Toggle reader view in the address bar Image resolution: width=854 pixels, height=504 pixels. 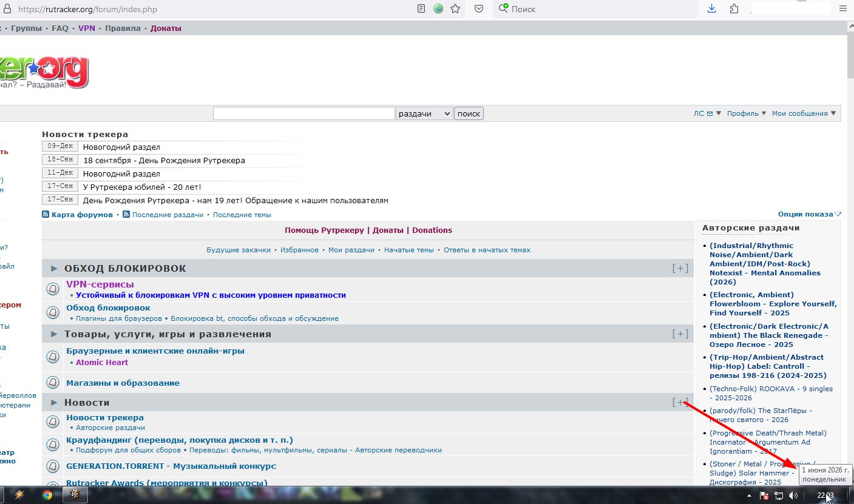tap(422, 9)
